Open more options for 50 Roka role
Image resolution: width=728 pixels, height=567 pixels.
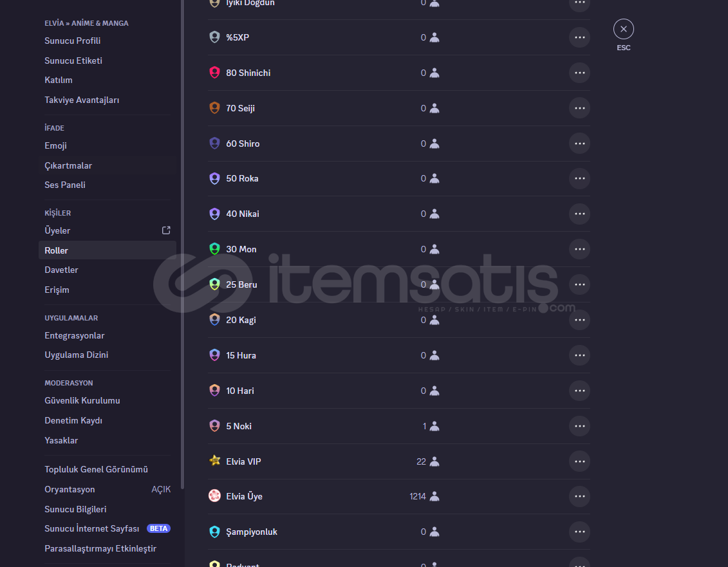click(579, 178)
